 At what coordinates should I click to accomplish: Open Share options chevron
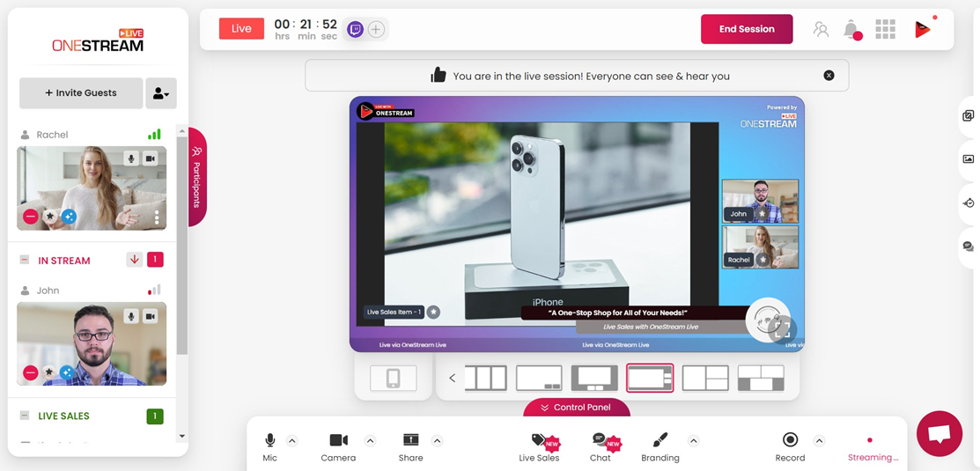point(437,440)
